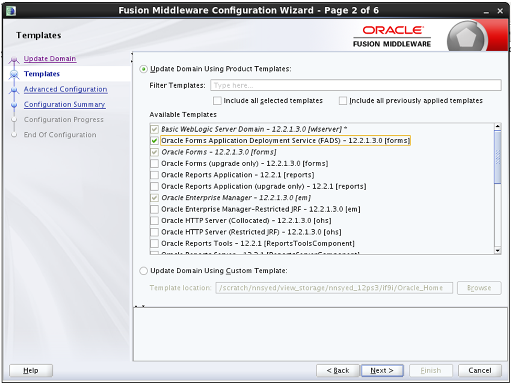Click the Advanced Configuration step node icon
The height and width of the screenshot is (384, 512).
[14, 90]
